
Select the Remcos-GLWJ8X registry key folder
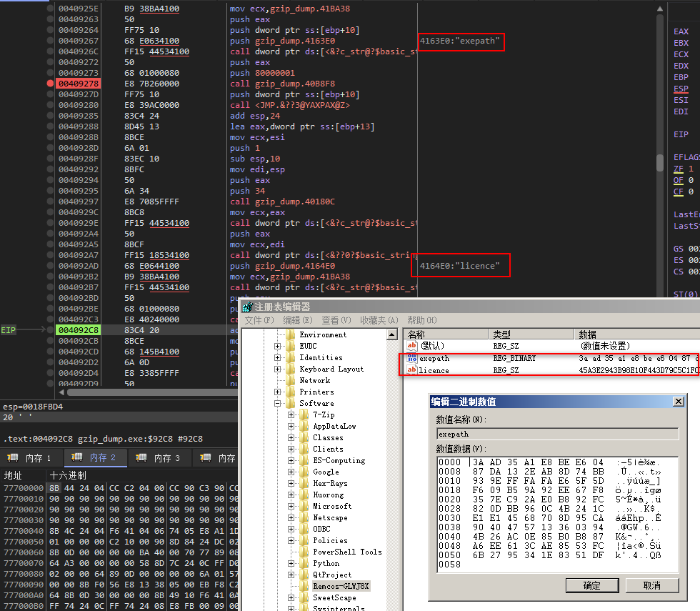341,586
